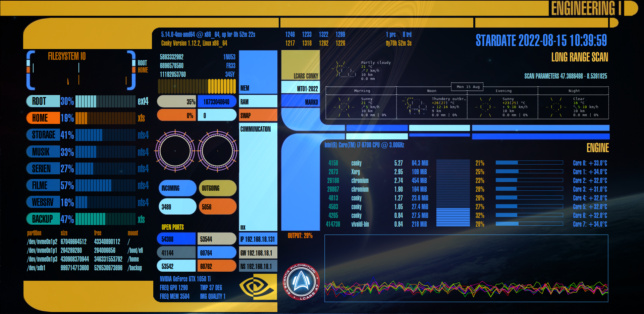Select the STORAGE filesystem label

point(43,135)
